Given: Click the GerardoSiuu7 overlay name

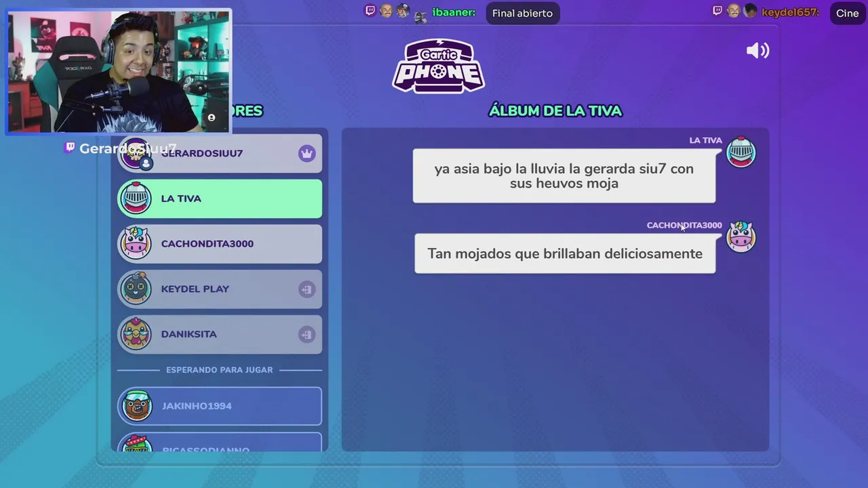Looking at the screenshot, I should coord(127,148).
